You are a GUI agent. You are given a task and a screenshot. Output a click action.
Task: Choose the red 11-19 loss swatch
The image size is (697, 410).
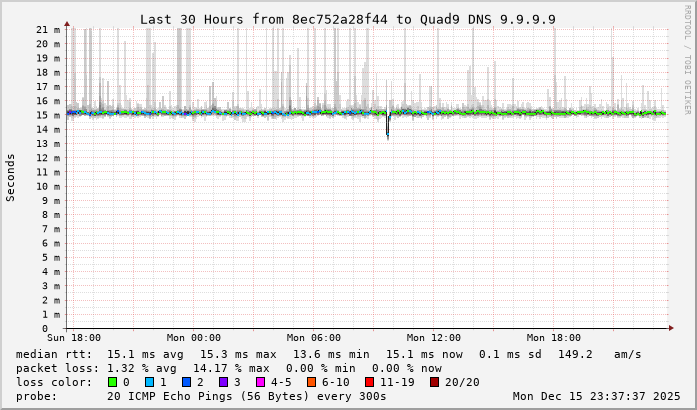[370, 382]
